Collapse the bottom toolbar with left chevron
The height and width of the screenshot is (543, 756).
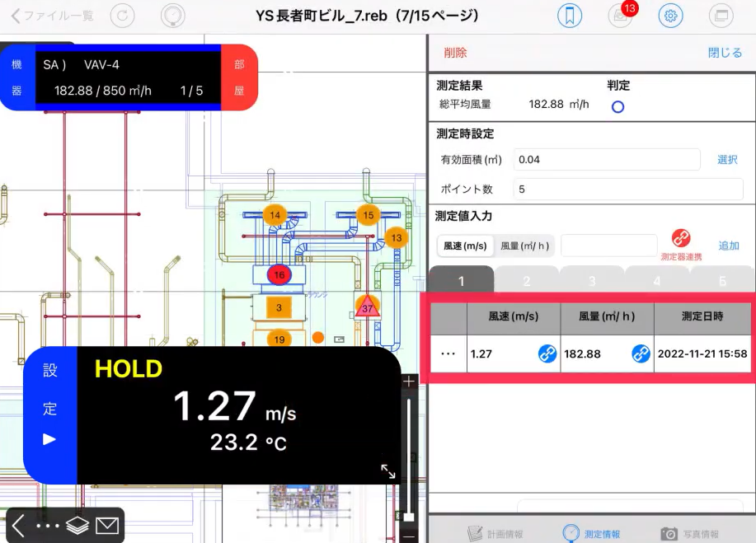pos(19,526)
